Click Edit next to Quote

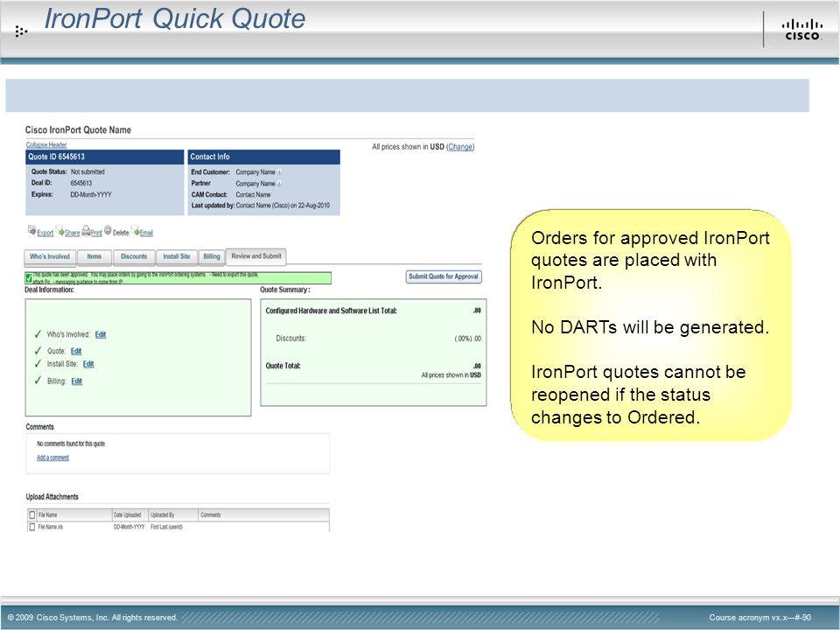coord(76,351)
